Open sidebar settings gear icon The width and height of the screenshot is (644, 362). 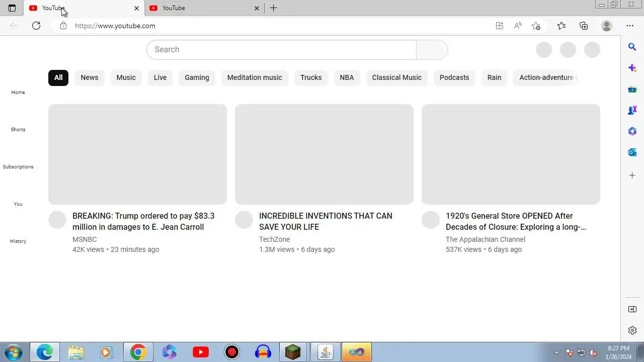pos(632,330)
